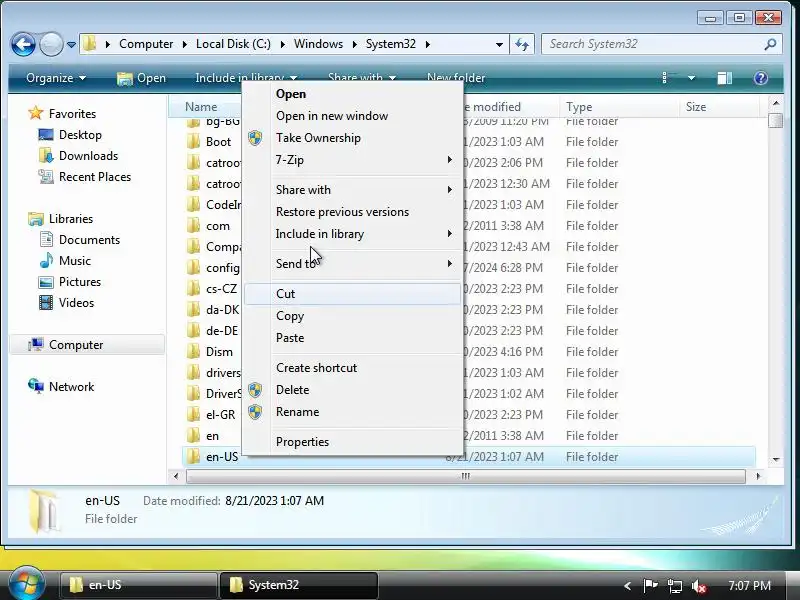
Task: Expand the Send to submenu
Action: click(352, 264)
